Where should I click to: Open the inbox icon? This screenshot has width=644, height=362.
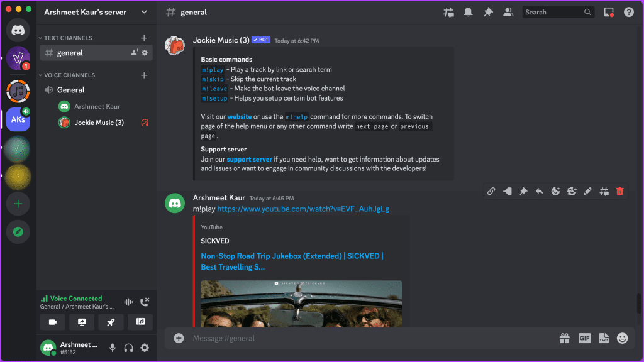(609, 13)
